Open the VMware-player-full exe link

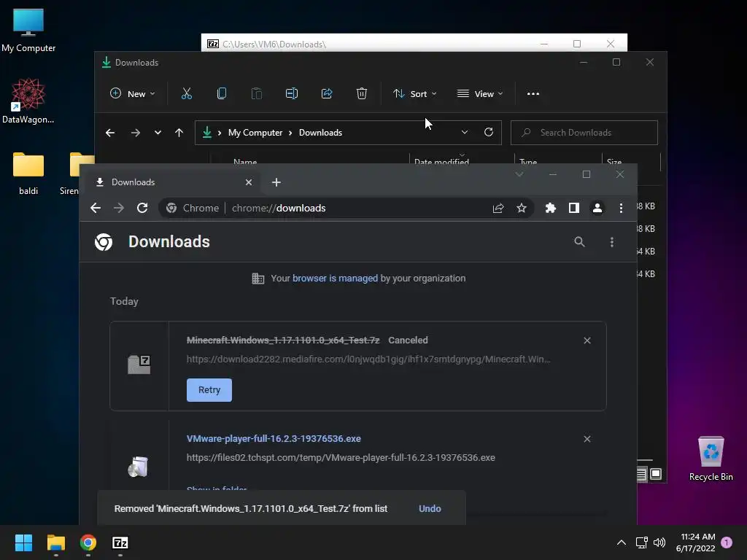pyautogui.click(x=274, y=438)
